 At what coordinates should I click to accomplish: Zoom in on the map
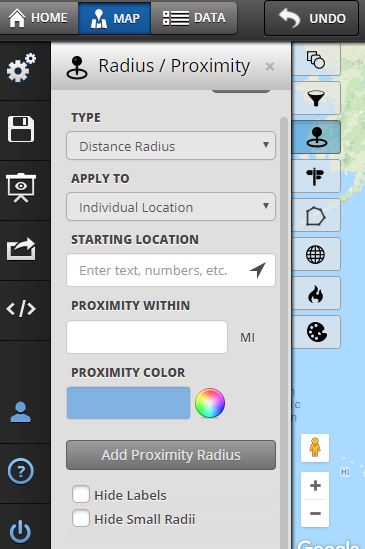point(315,485)
